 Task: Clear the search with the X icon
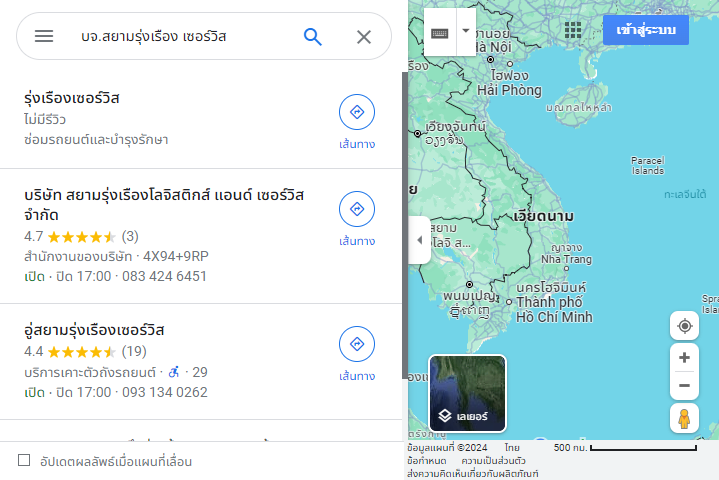364,37
